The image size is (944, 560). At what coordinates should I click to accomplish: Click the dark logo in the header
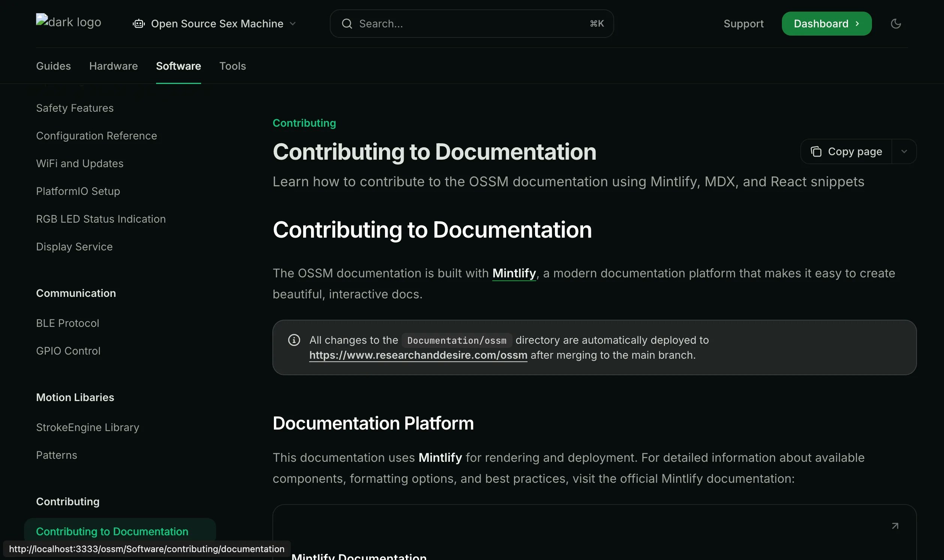pyautogui.click(x=68, y=22)
